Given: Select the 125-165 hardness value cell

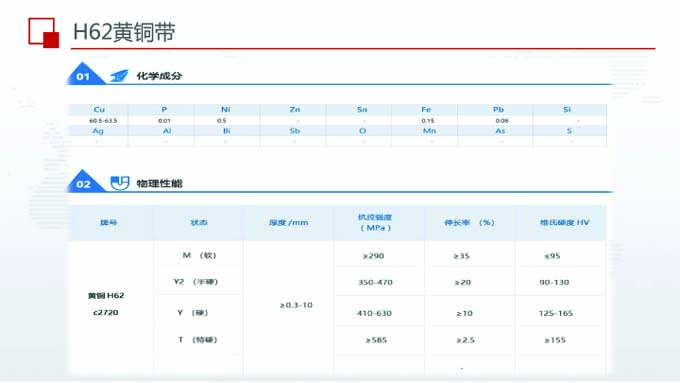Looking at the screenshot, I should pos(556,313).
